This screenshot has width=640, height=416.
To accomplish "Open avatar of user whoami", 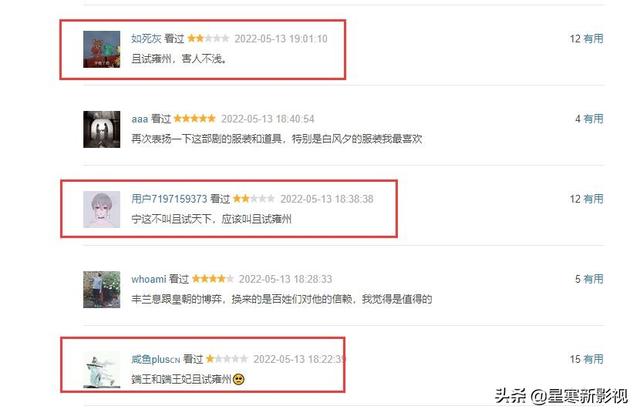I will [102, 289].
